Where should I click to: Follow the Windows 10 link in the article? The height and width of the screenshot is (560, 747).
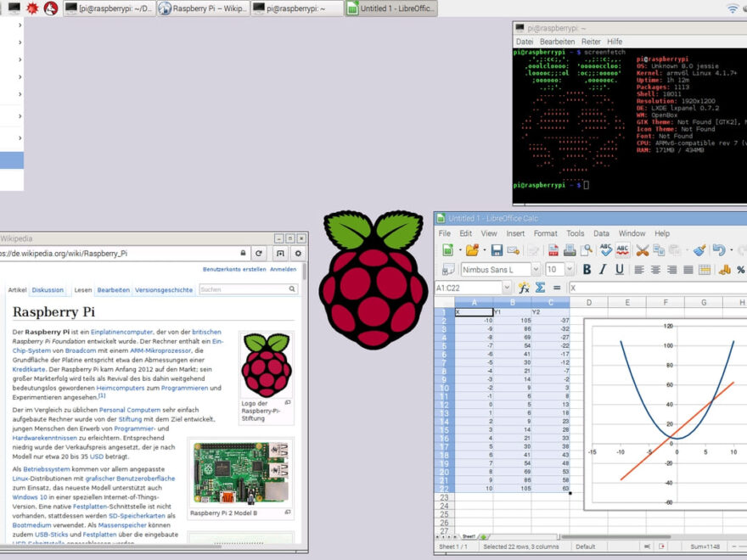(x=30, y=497)
